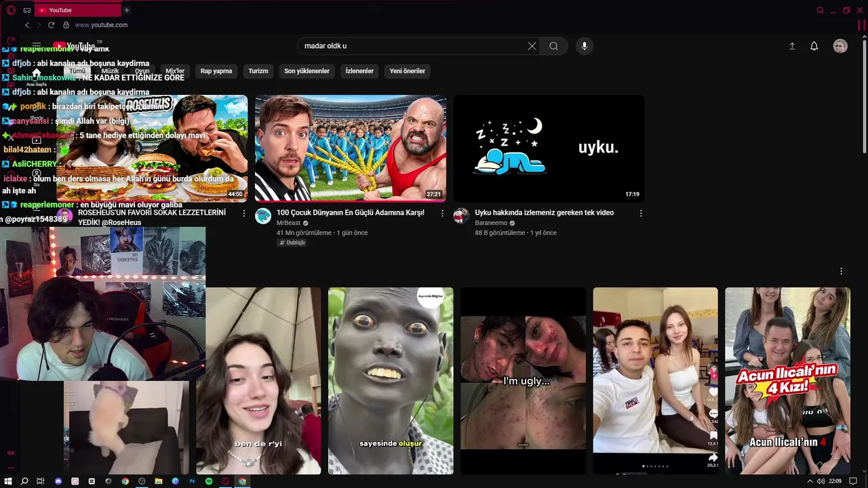Open the uyku. video thumbnail
The height and width of the screenshot is (488, 868).
tap(549, 148)
